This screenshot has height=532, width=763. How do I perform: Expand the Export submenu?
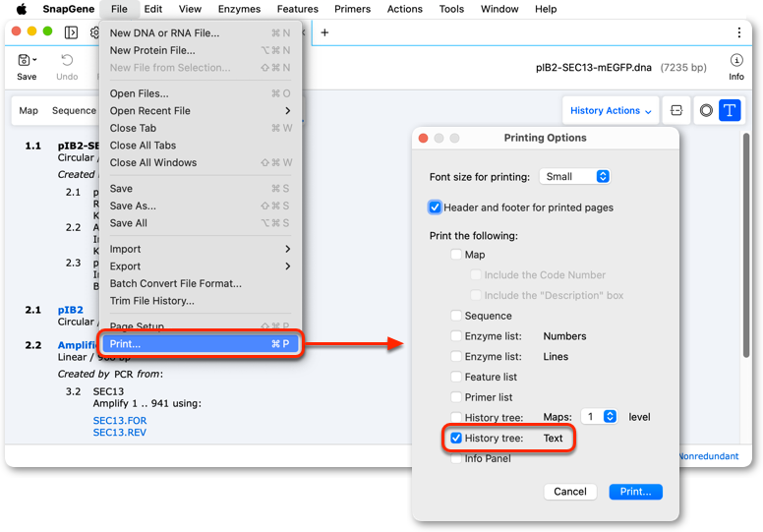pyautogui.click(x=200, y=266)
